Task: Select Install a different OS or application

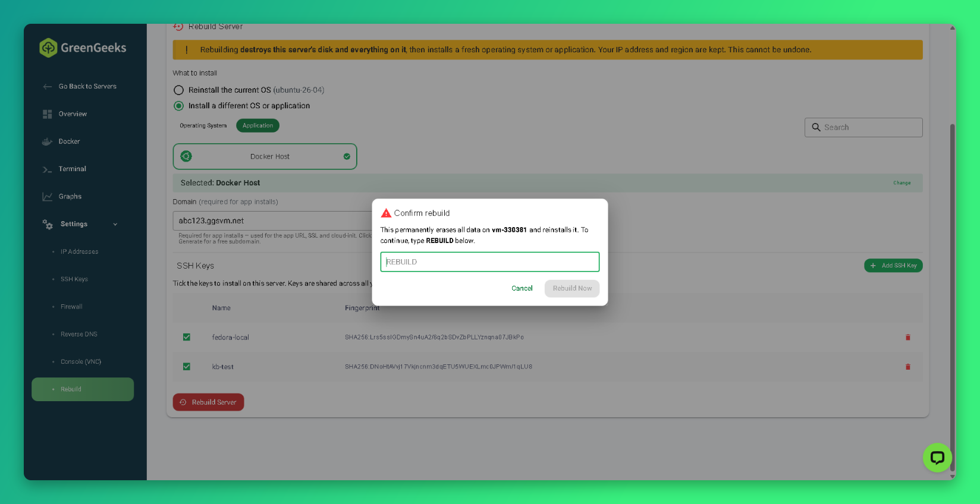Action: coord(178,106)
